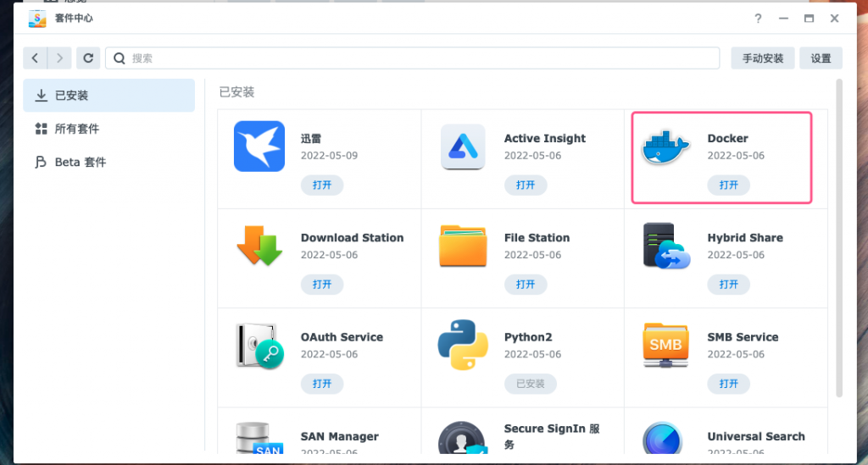
Task: Click the Download Station package name
Action: (352, 238)
